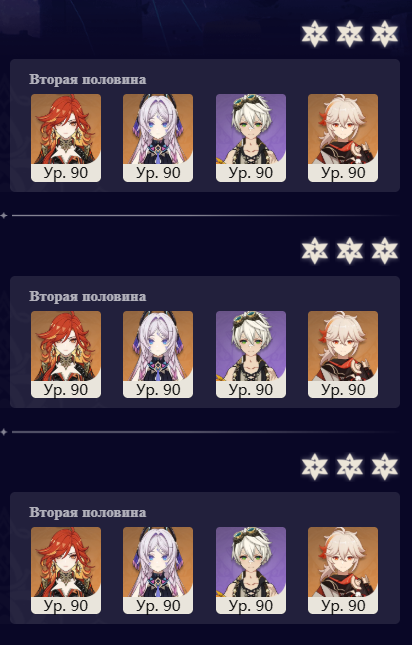Select Citlali portrait in the top team panel

tap(158, 138)
